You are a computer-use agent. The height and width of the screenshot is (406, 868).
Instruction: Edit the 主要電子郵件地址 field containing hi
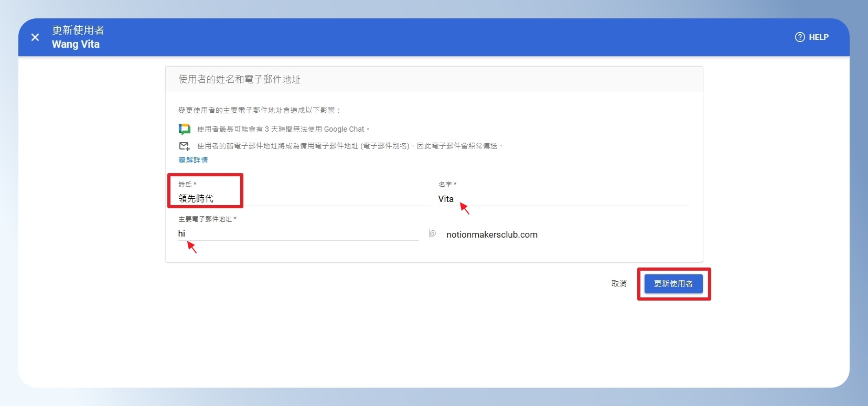(298, 233)
